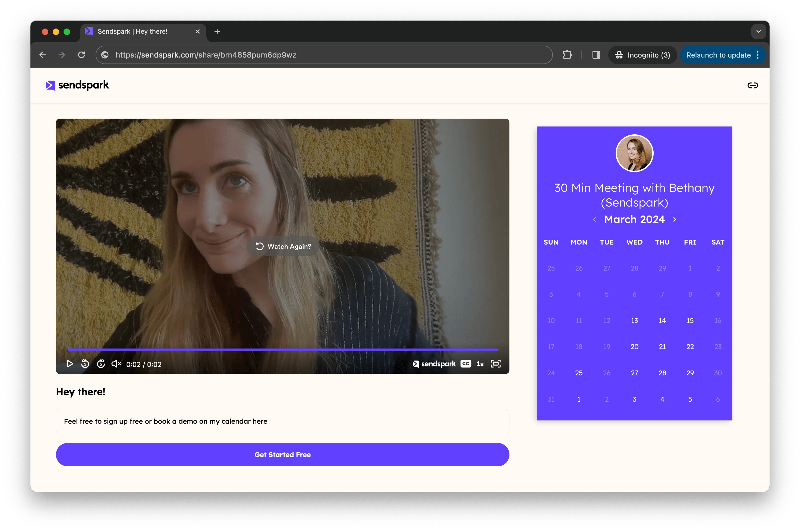
Task: Select March 21 on the calendar
Action: (x=662, y=347)
